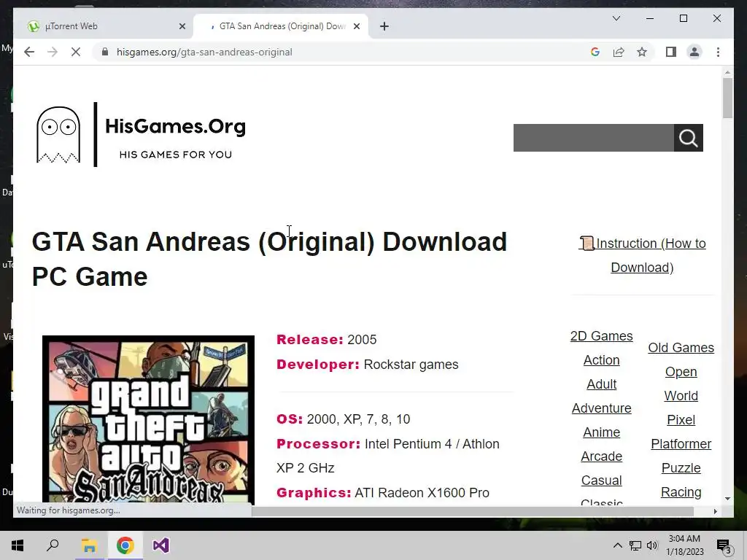This screenshot has height=560, width=747.
Task: Open Instruction (How to Download) link
Action: [642, 255]
